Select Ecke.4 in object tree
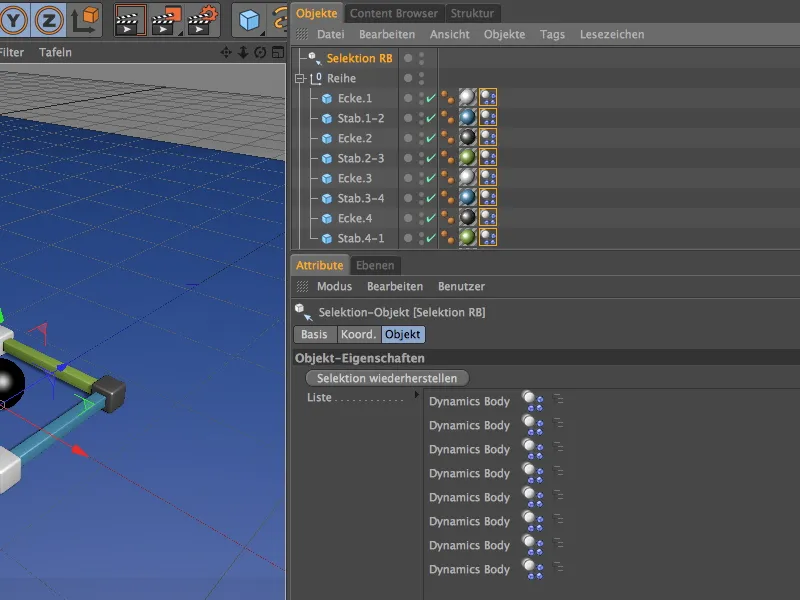800x600 pixels. pos(355,218)
